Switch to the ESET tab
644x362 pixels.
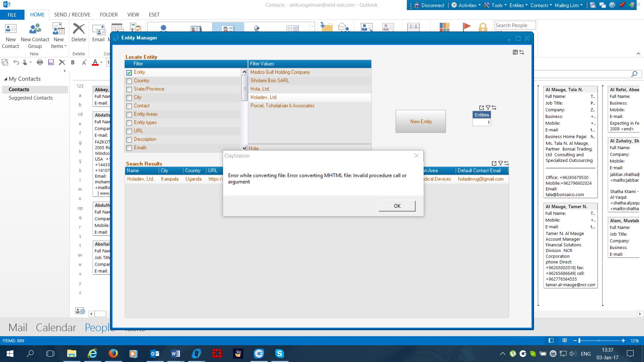[154, 15]
